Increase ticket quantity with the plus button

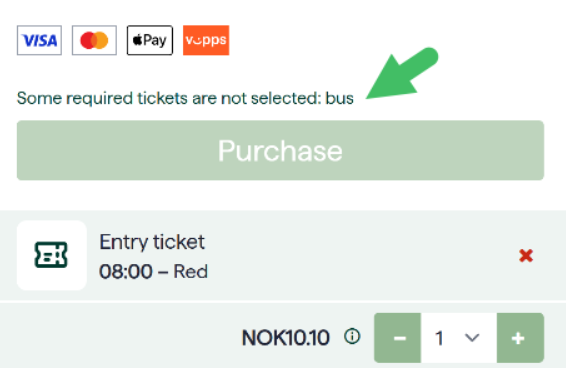click(520, 338)
